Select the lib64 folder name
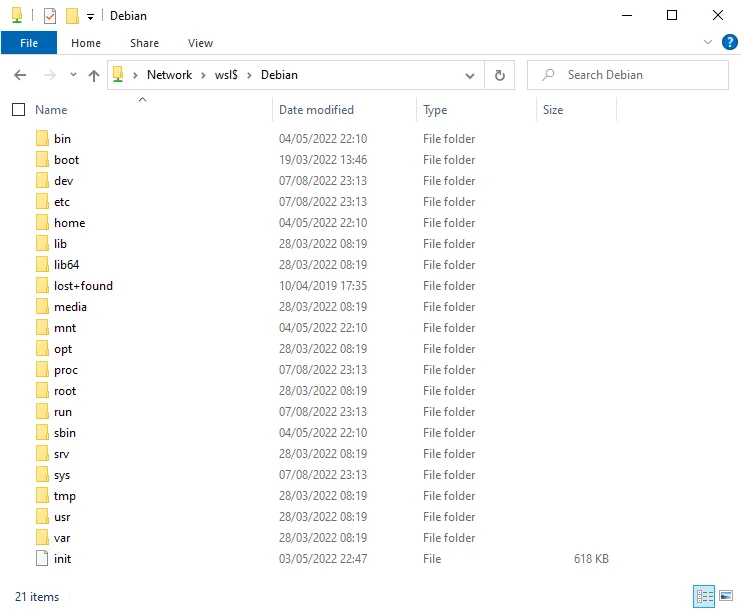742x609 pixels. click(x=66, y=265)
